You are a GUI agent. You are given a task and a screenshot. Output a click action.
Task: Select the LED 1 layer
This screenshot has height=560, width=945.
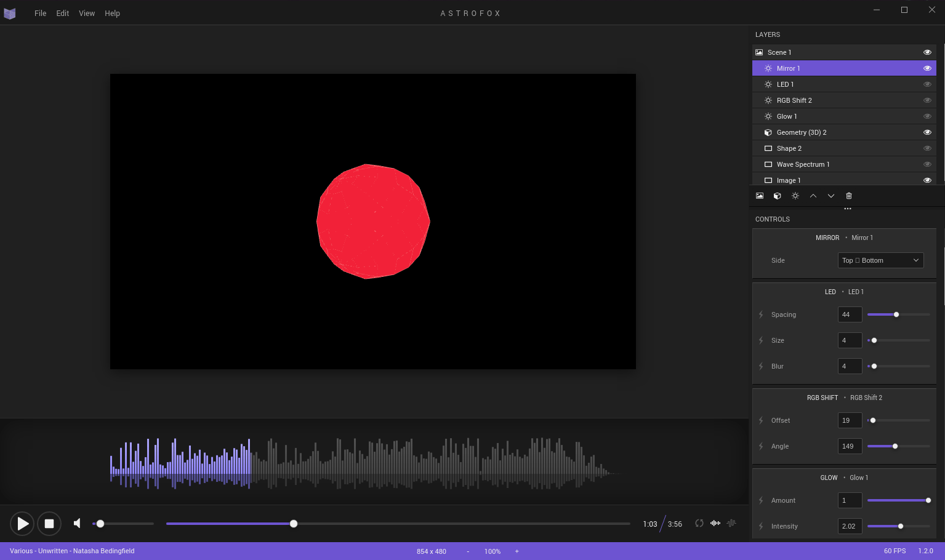pyautogui.click(x=844, y=84)
